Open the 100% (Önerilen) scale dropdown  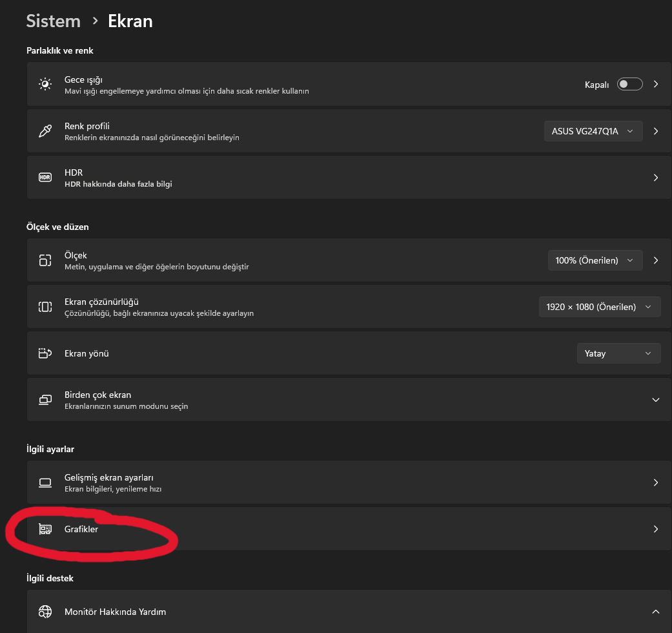click(x=595, y=260)
